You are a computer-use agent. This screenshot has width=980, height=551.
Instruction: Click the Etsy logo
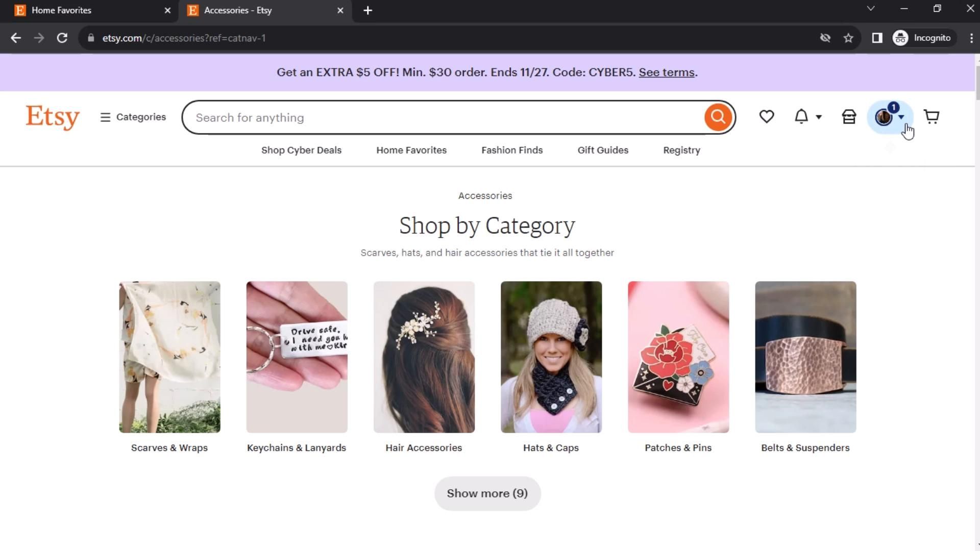pos(53,117)
